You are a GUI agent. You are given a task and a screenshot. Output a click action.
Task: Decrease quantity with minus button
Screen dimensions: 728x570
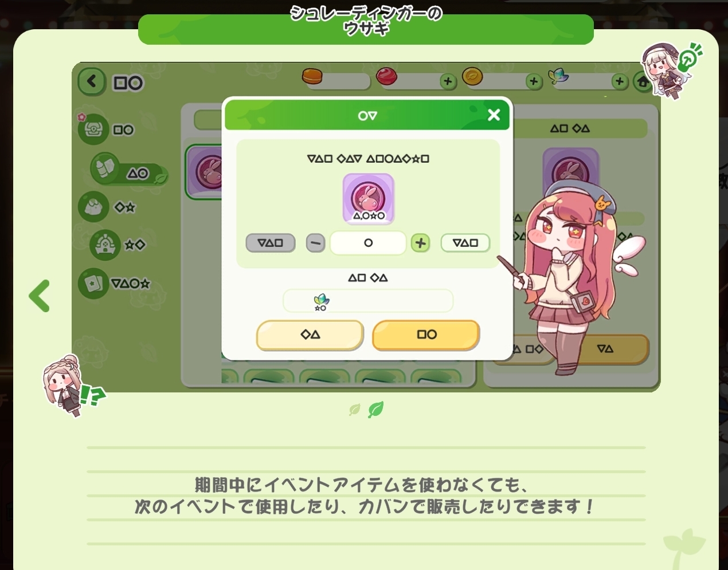click(315, 243)
